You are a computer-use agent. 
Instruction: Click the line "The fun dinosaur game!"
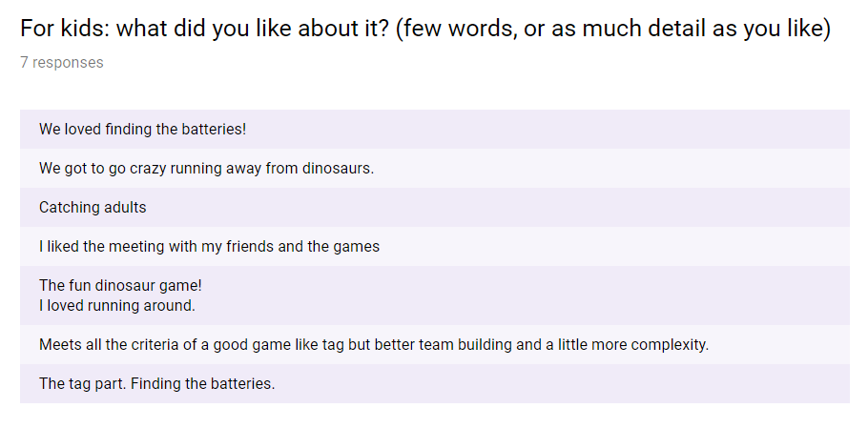pos(120,285)
